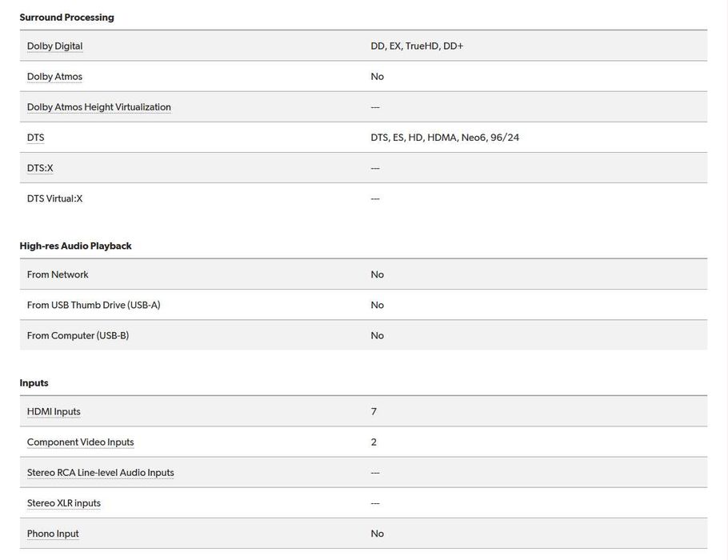The width and height of the screenshot is (728, 560).
Task: Click the DD, EX, TrueHD, DD+ value
Action: click(417, 46)
